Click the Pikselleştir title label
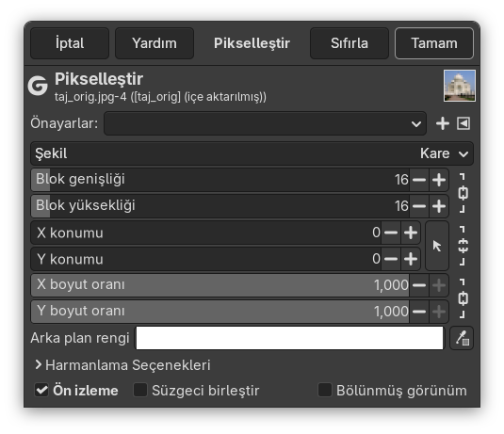The image size is (504, 434). pos(99,79)
